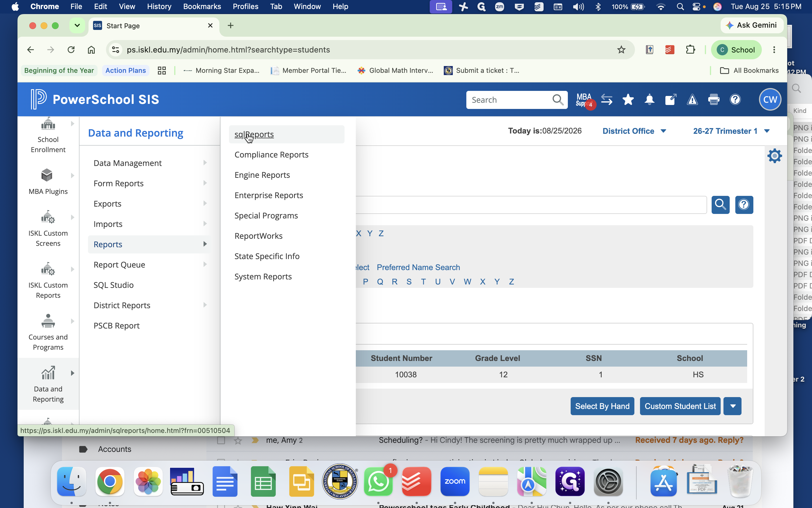Open Courses and Programs in the sidebar
Image resolution: width=812 pixels, height=508 pixels.
point(48,332)
